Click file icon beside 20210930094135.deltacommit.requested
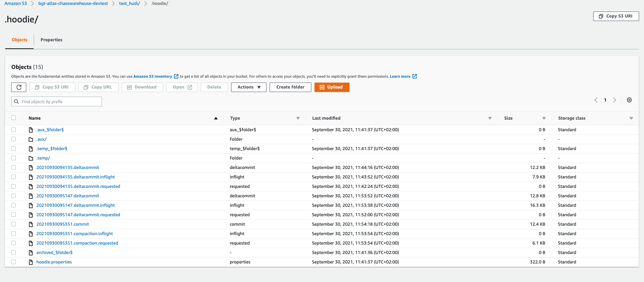The image size is (644, 282). tap(31, 186)
